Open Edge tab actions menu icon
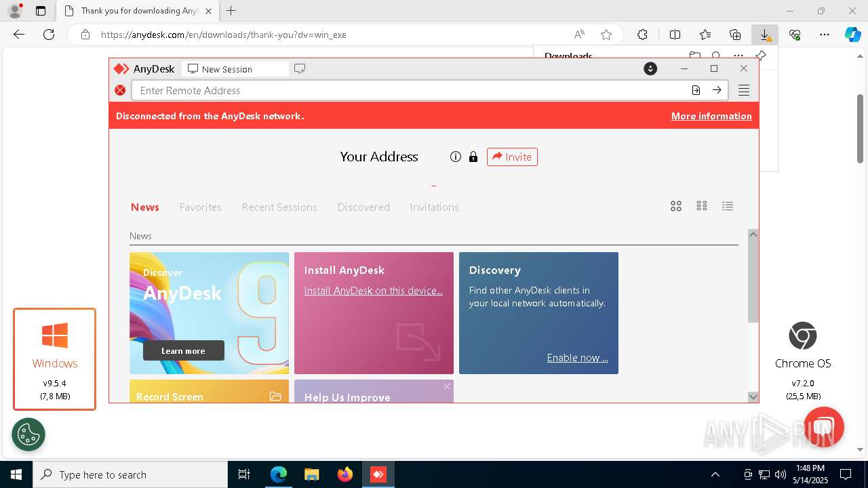The image size is (868, 488). [41, 11]
